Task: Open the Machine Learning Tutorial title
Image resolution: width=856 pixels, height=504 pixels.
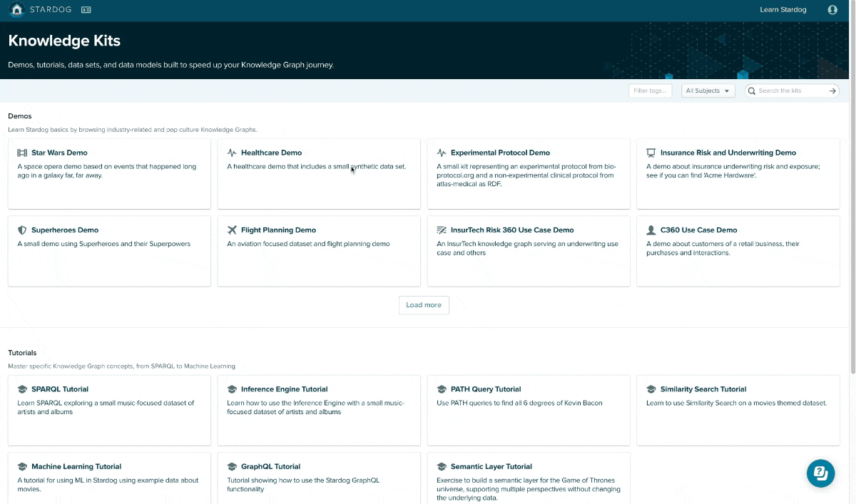Action: click(x=76, y=467)
